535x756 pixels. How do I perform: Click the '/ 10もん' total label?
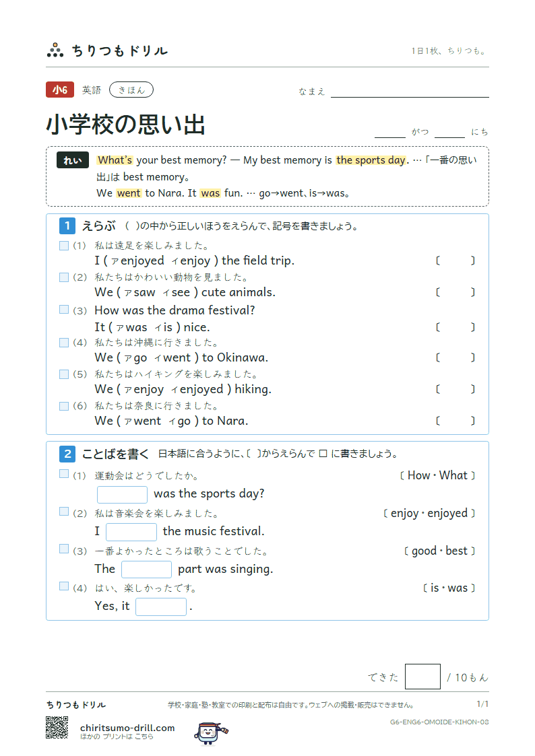click(468, 677)
